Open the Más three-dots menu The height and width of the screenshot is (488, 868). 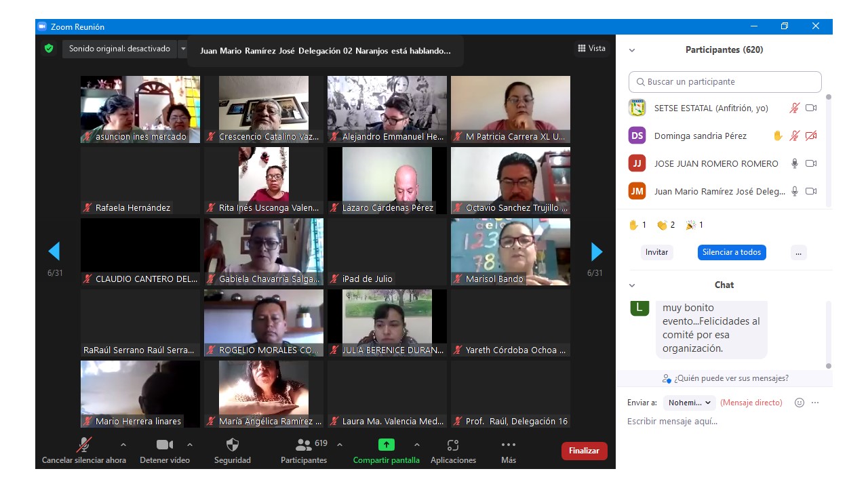[508, 445]
